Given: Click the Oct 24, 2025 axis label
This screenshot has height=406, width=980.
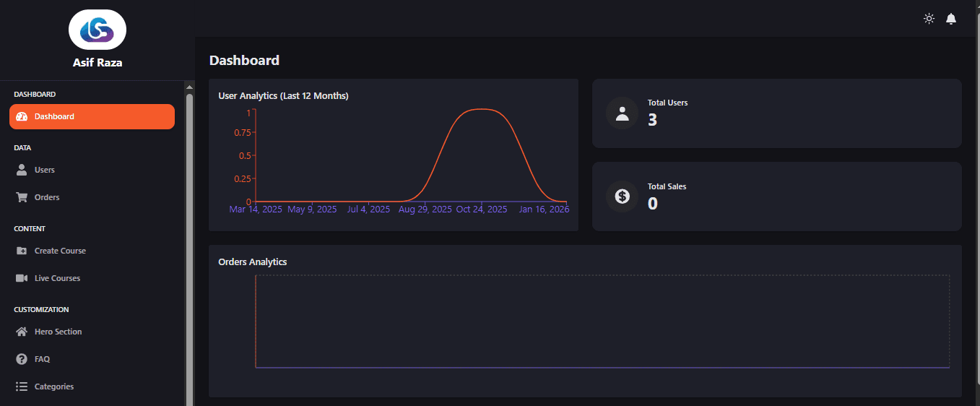Looking at the screenshot, I should (482, 210).
